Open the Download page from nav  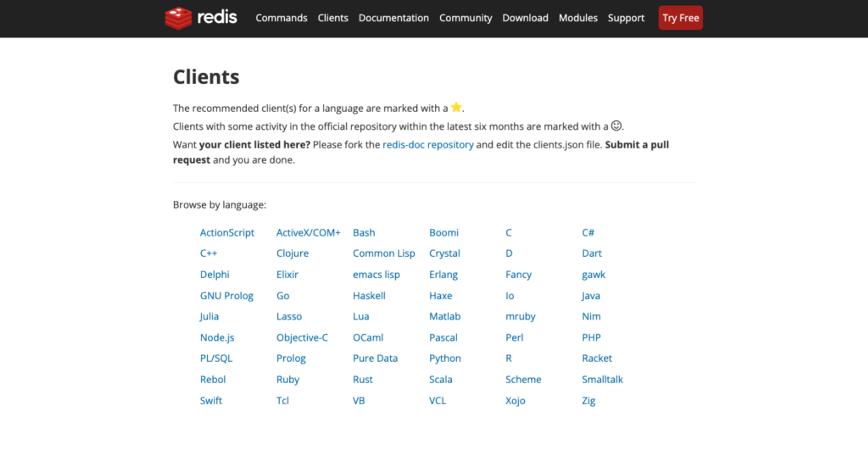click(525, 18)
